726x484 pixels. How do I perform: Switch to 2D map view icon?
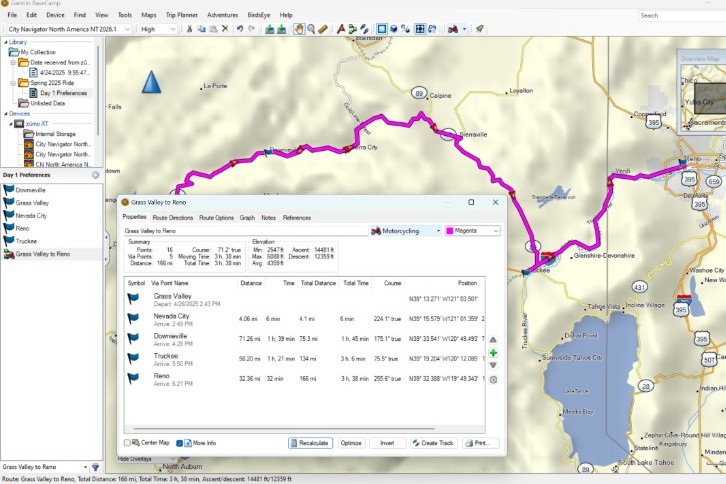tap(382, 29)
